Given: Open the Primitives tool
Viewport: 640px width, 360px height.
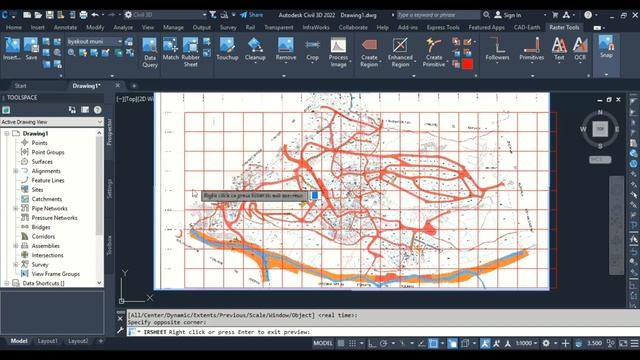Looking at the screenshot, I should pos(531,49).
